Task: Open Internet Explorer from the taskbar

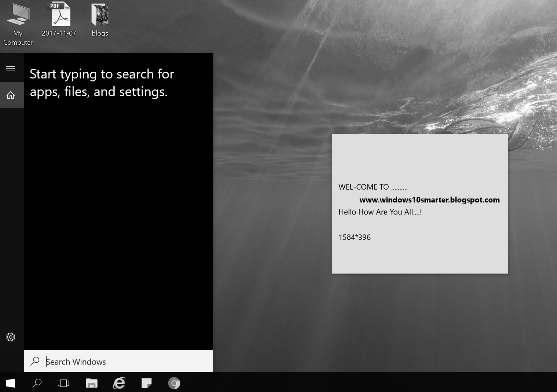Action: coord(118,383)
